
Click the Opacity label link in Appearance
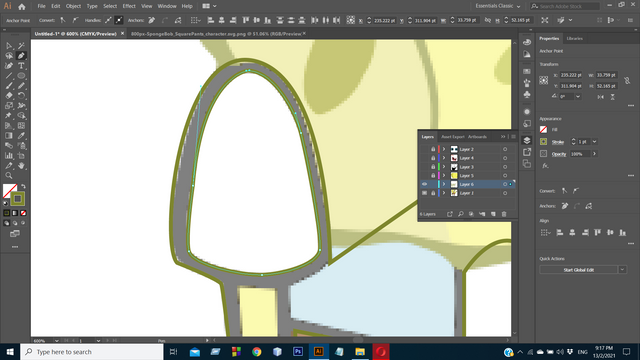559,154
